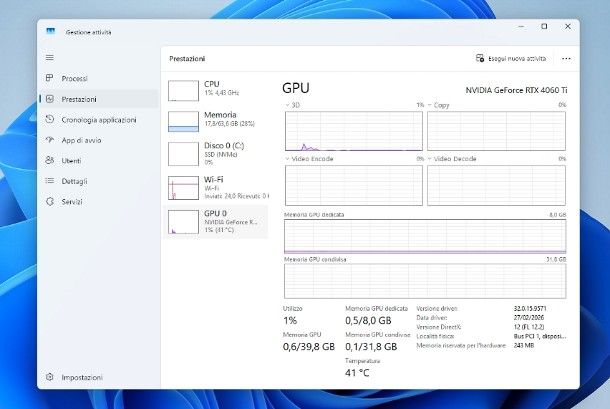Click the Utilizzo 1% value
This screenshot has width=610, height=409.
point(290,321)
